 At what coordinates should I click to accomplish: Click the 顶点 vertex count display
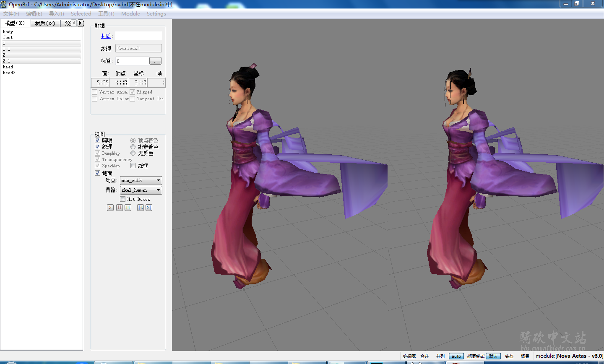coord(119,83)
